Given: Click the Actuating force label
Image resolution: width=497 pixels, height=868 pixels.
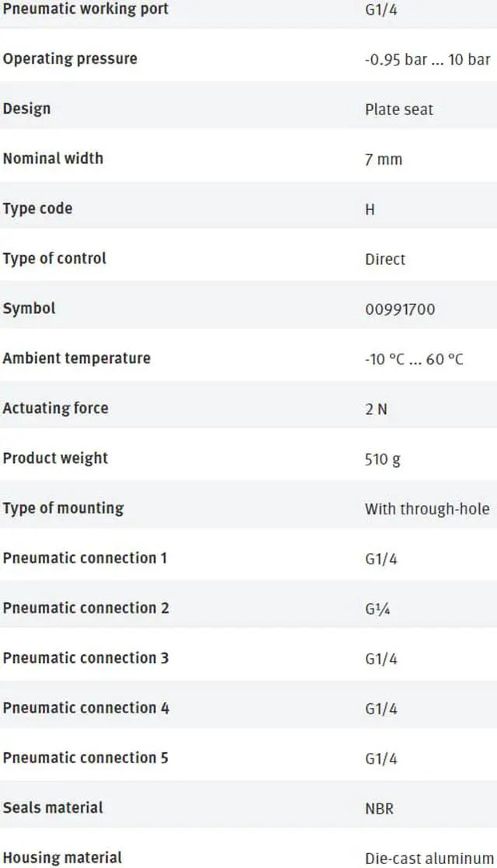Looking at the screenshot, I should click(x=55, y=408).
